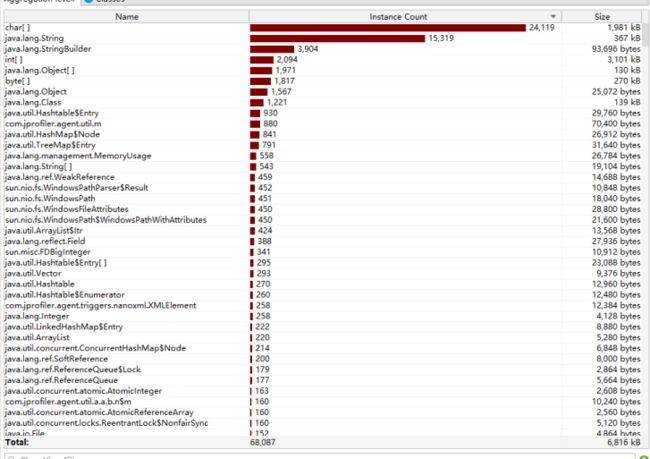Image resolution: width=650 pixels, height=459 pixels.
Task: Select the java.util.LinkedHashMap$Entry row
Action: (323, 327)
